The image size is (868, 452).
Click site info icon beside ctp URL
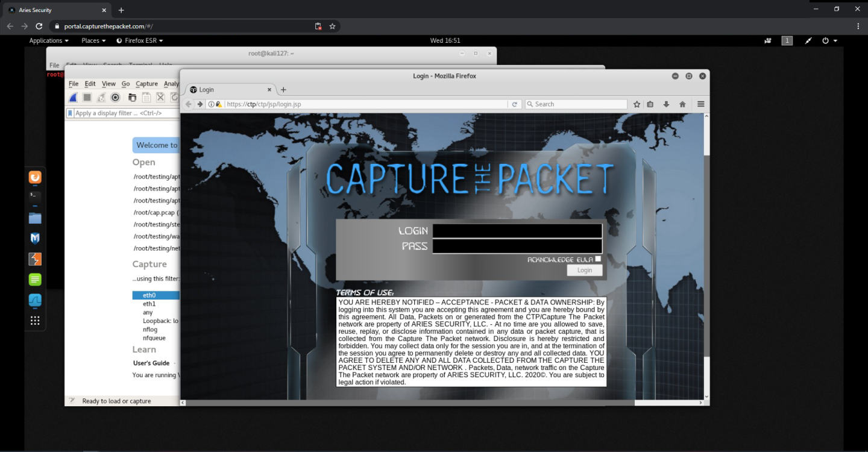(x=211, y=104)
